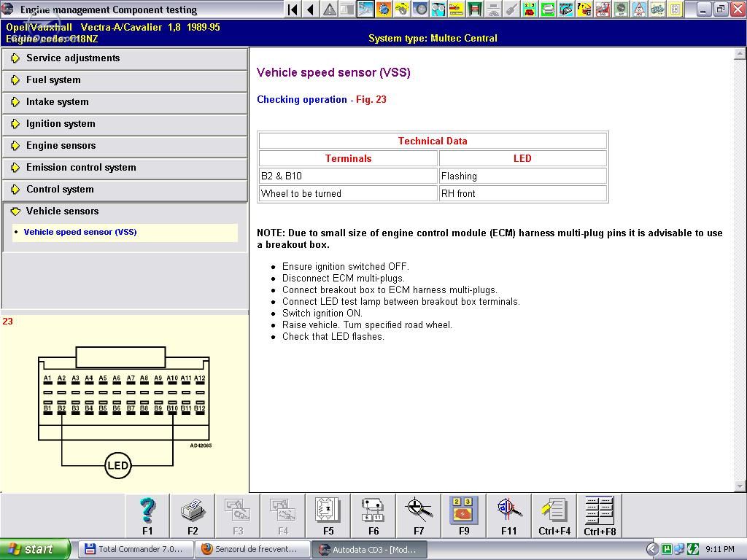The image size is (747, 560).
Task: Click the key icon in top toolbar
Action: [511, 9]
